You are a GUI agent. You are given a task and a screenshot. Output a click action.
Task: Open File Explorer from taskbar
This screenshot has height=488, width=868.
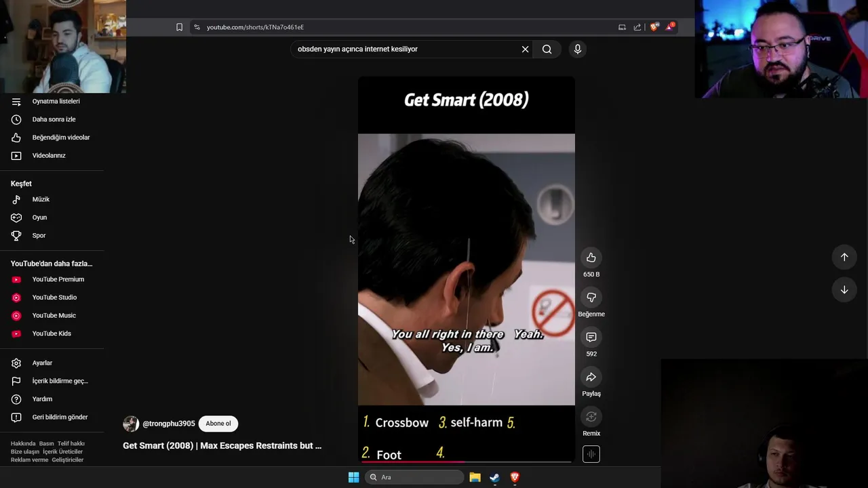click(475, 477)
